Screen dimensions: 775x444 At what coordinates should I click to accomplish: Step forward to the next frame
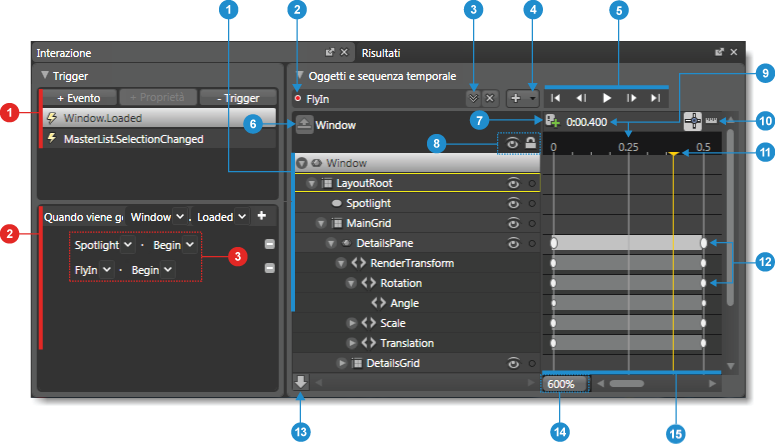click(632, 98)
